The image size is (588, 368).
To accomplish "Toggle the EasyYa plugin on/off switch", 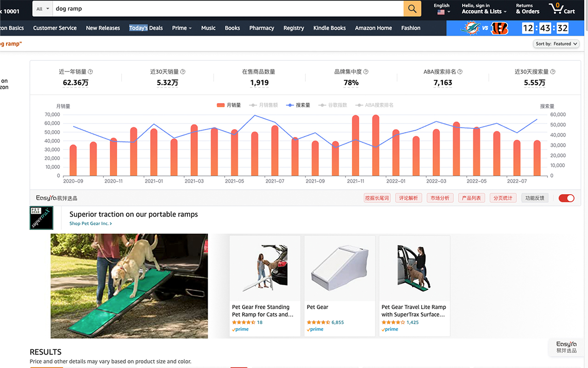I will click(x=566, y=198).
